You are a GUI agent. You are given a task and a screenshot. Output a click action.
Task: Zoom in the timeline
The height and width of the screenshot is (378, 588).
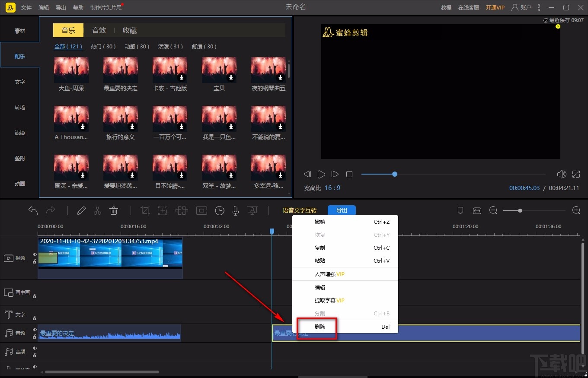pos(576,210)
